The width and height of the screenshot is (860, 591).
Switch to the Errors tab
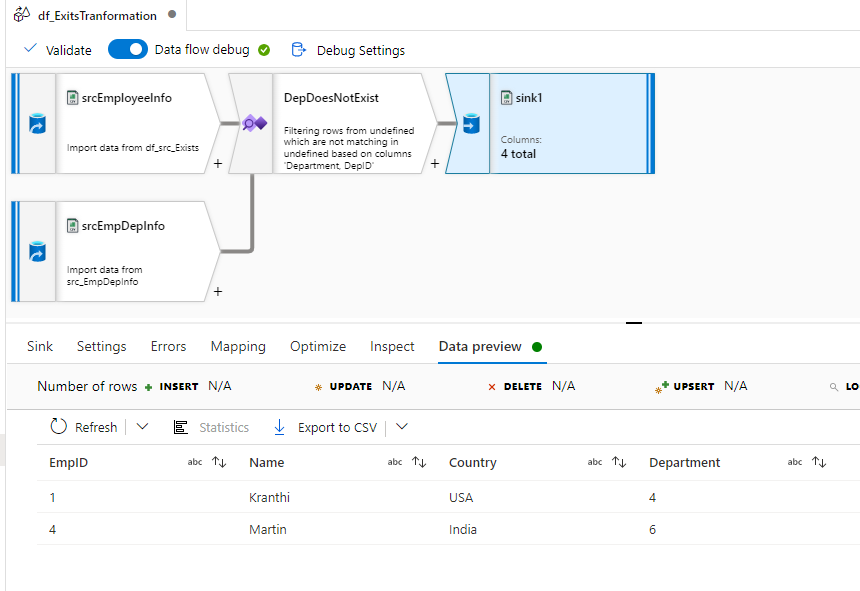tap(168, 346)
